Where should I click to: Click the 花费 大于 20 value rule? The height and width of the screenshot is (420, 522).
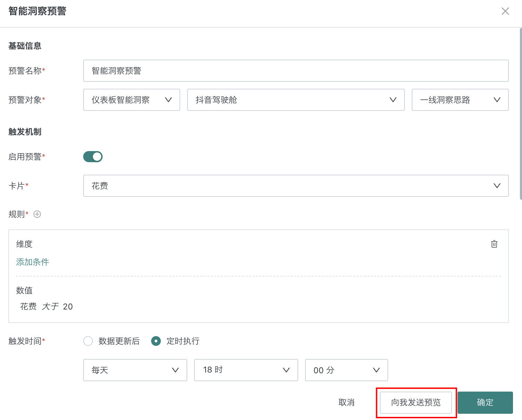(x=46, y=306)
